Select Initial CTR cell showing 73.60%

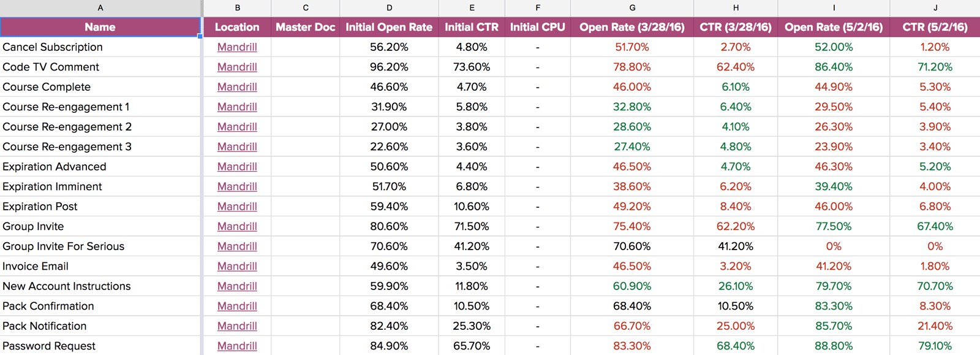472,67
